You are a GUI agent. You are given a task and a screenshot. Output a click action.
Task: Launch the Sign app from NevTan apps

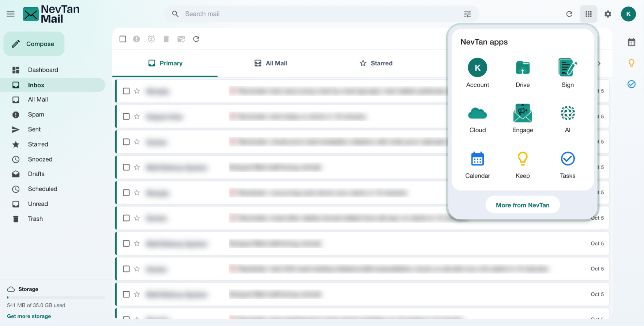pos(568,73)
